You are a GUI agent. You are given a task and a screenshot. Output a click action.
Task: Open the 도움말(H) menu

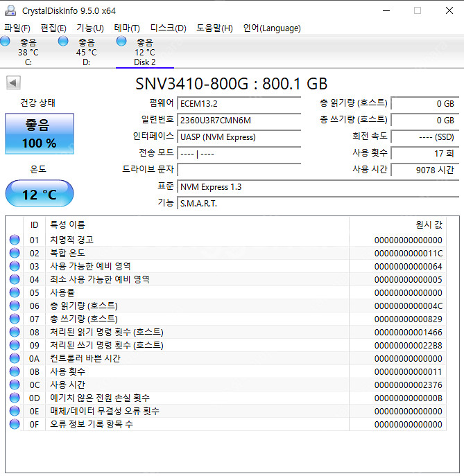click(x=214, y=28)
